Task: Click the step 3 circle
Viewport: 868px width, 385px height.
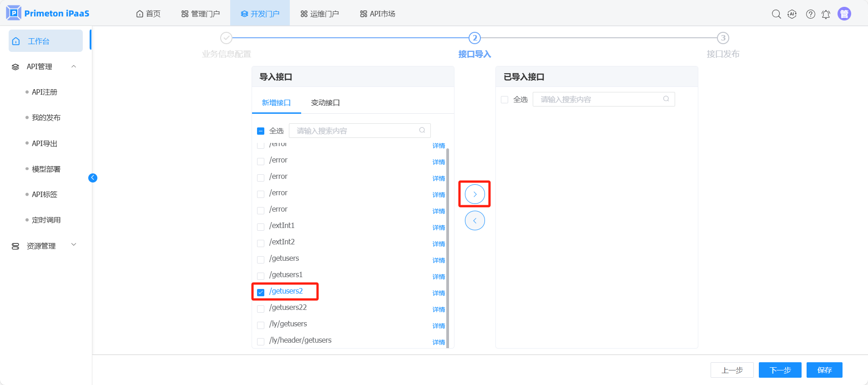Action: tap(723, 38)
